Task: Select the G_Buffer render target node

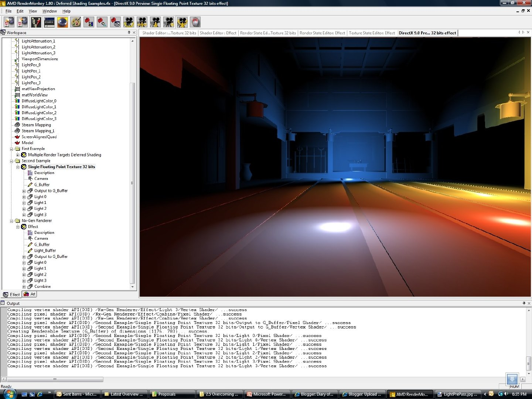Action: coord(42,184)
